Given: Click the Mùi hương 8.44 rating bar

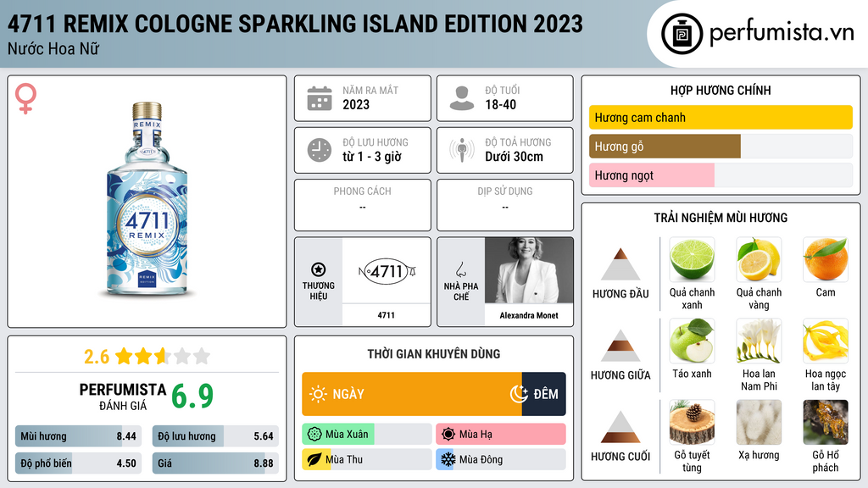Looking at the screenshot, I should 78,436.
